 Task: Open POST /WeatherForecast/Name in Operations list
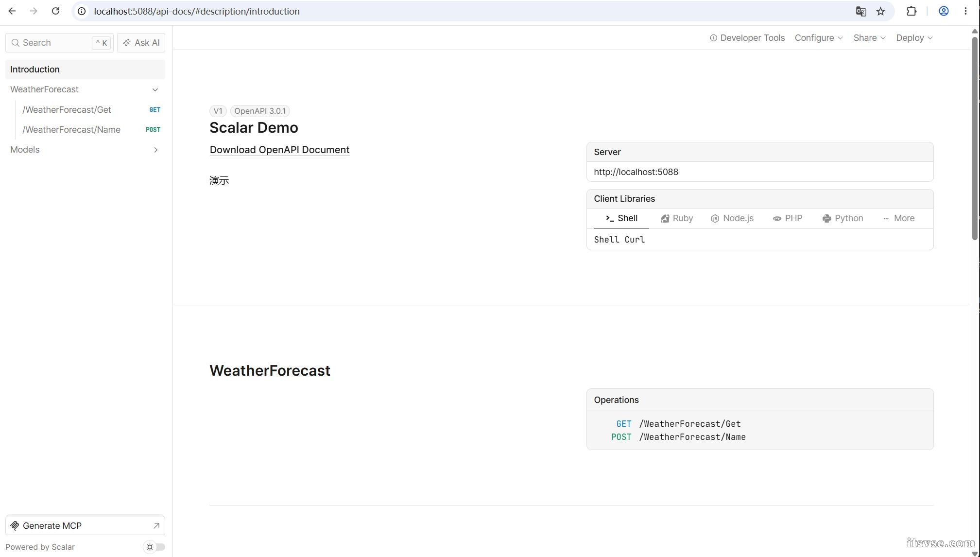tap(678, 437)
